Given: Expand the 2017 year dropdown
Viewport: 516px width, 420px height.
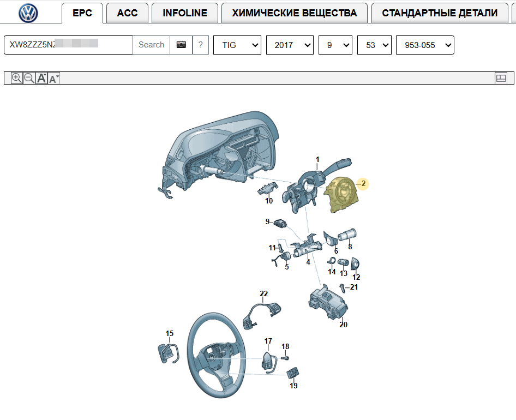Looking at the screenshot, I should pos(290,45).
